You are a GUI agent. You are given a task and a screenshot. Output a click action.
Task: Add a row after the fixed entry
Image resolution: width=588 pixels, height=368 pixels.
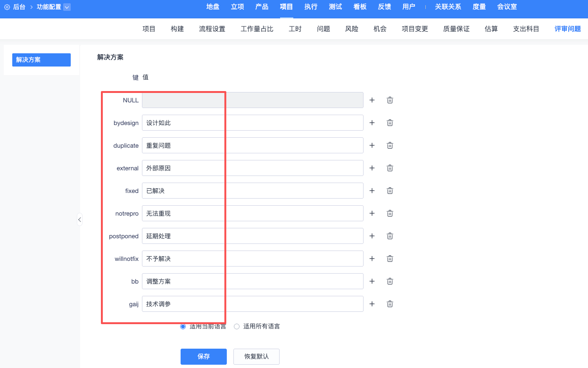pyautogui.click(x=372, y=191)
